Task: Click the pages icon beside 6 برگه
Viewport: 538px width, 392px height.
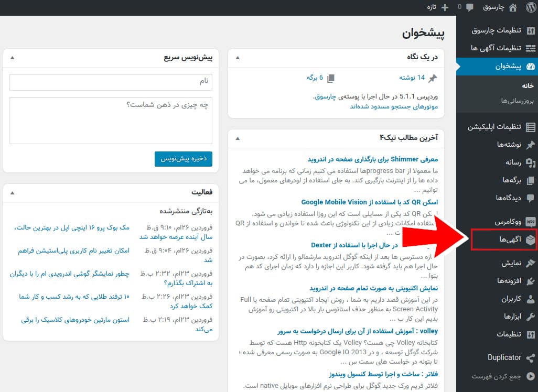Action: click(x=331, y=79)
